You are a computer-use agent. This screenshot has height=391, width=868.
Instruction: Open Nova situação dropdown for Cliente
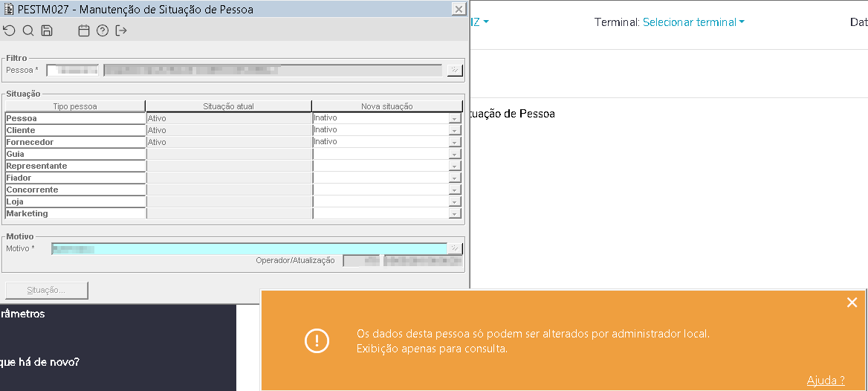[455, 130]
